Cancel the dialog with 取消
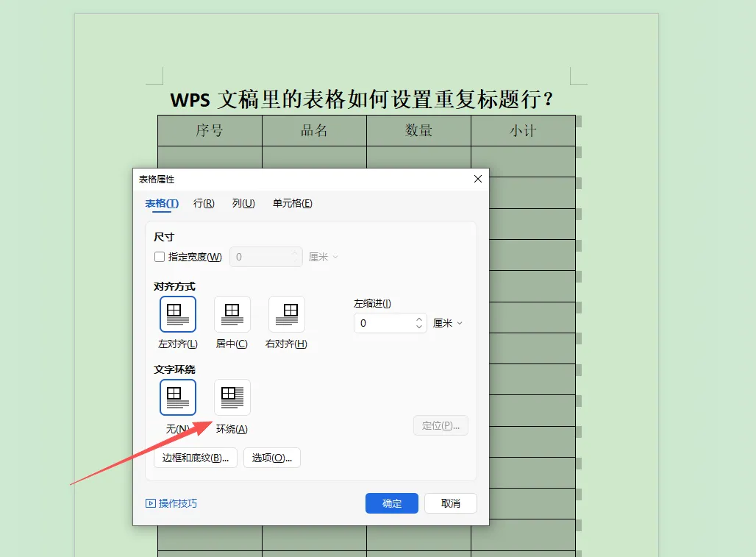The width and height of the screenshot is (756, 557). click(450, 503)
